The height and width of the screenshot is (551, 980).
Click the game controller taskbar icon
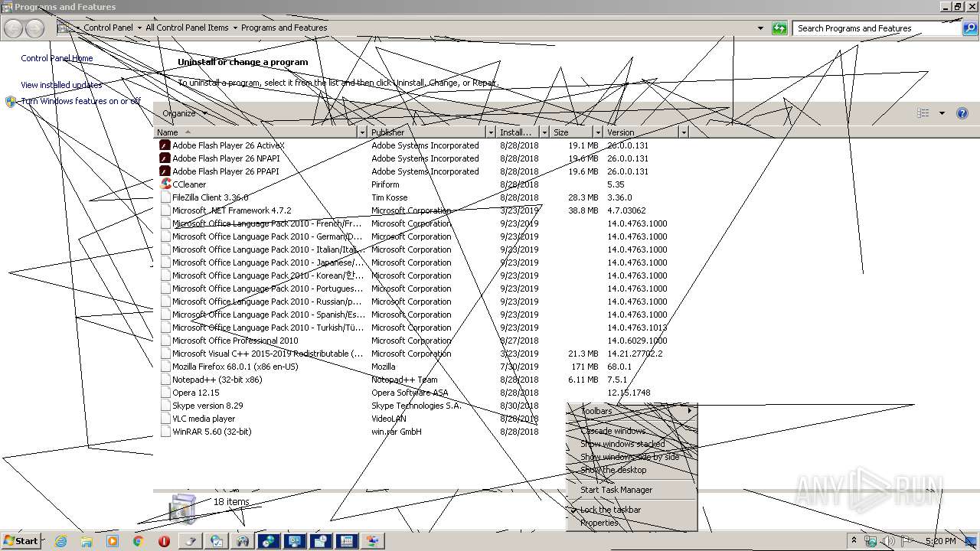tap(243, 541)
